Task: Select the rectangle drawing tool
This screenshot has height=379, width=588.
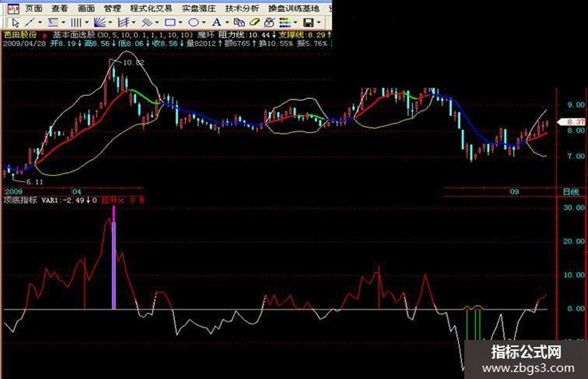Action: pyautogui.click(x=170, y=23)
